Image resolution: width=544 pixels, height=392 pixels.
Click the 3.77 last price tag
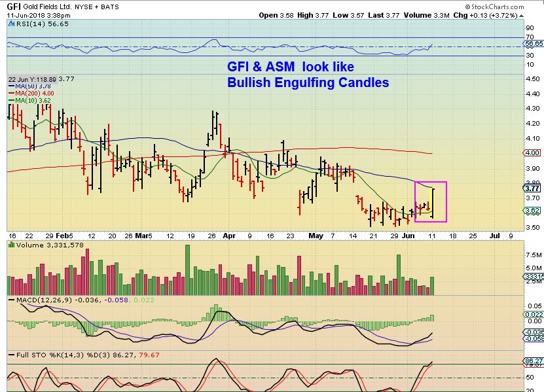coord(532,188)
